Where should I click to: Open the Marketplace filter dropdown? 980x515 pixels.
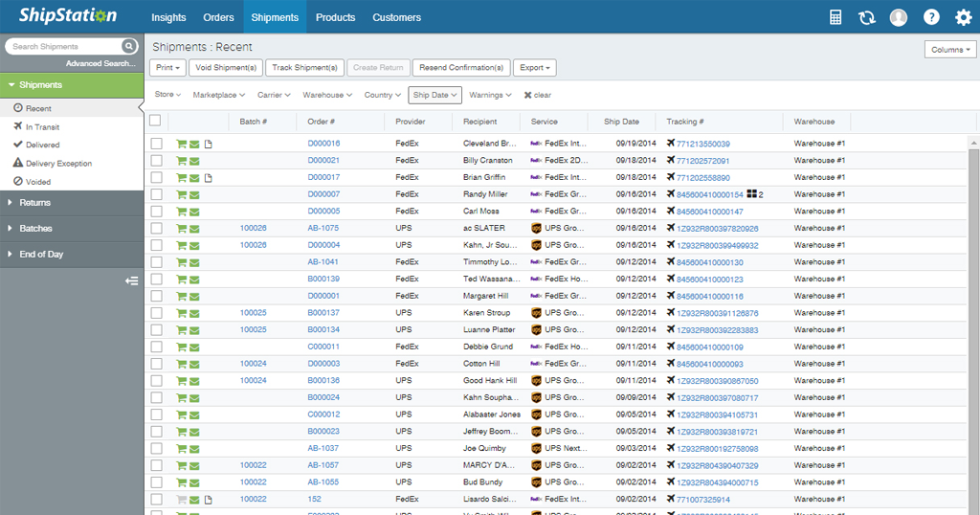(219, 95)
